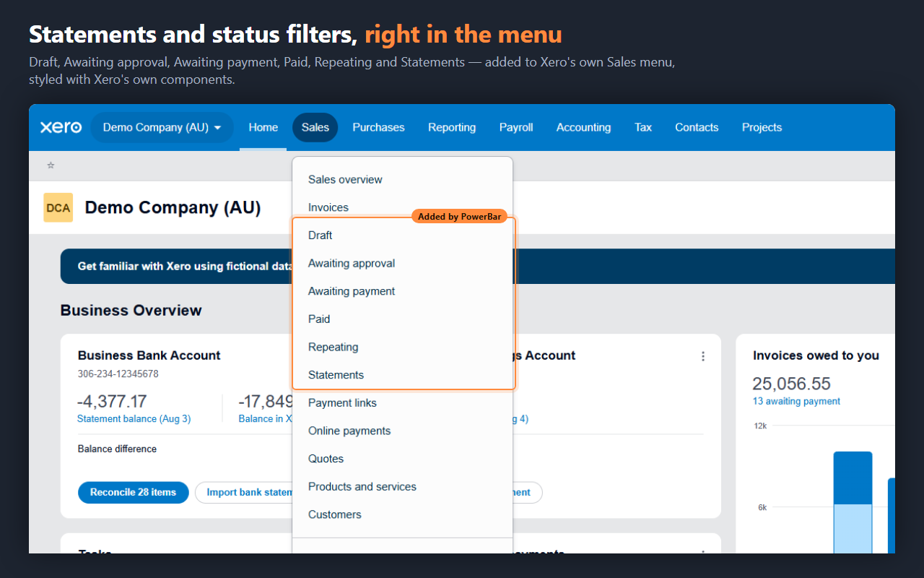Open the 13 awaiting payment link
The height and width of the screenshot is (578, 924).
pyautogui.click(x=796, y=402)
